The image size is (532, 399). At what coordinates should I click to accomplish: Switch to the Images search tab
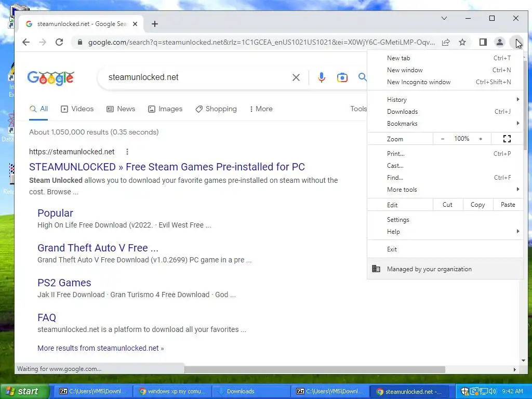(165, 109)
